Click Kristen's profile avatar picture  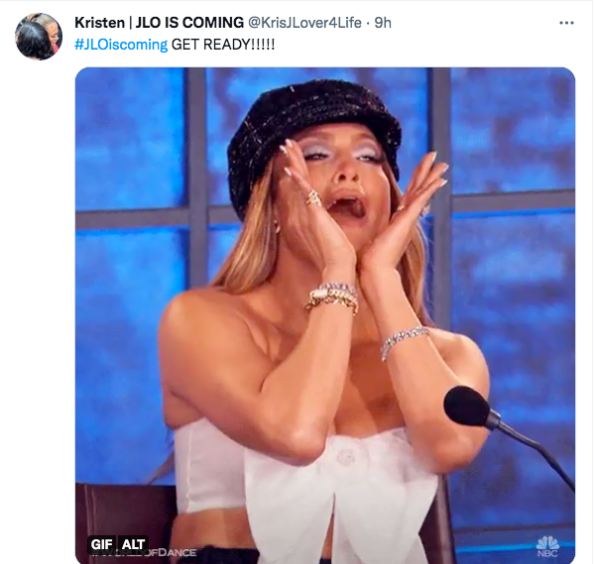click(38, 36)
